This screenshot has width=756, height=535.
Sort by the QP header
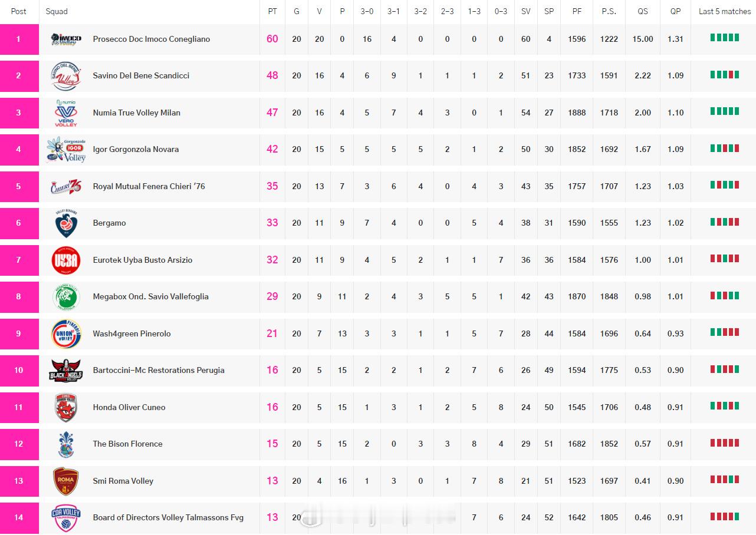(675, 11)
